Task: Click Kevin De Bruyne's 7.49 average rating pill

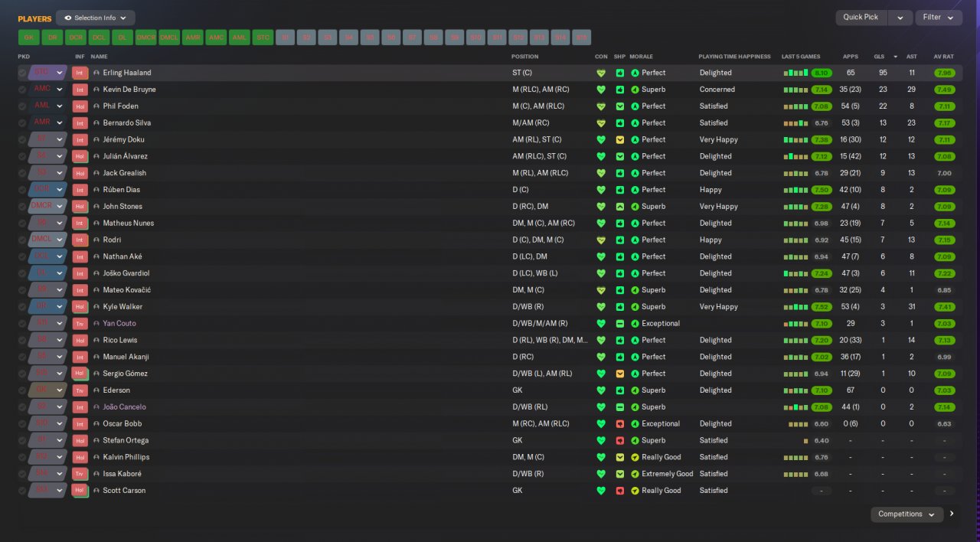Action: (x=944, y=90)
